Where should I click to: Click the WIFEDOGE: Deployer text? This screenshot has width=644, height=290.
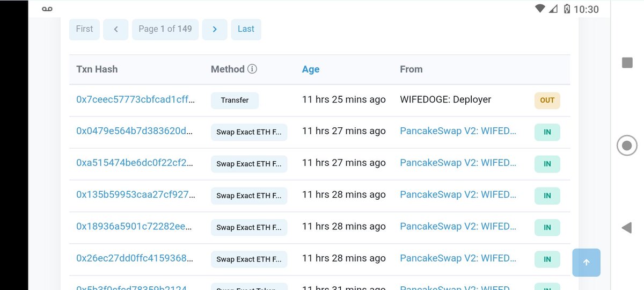[445, 100]
